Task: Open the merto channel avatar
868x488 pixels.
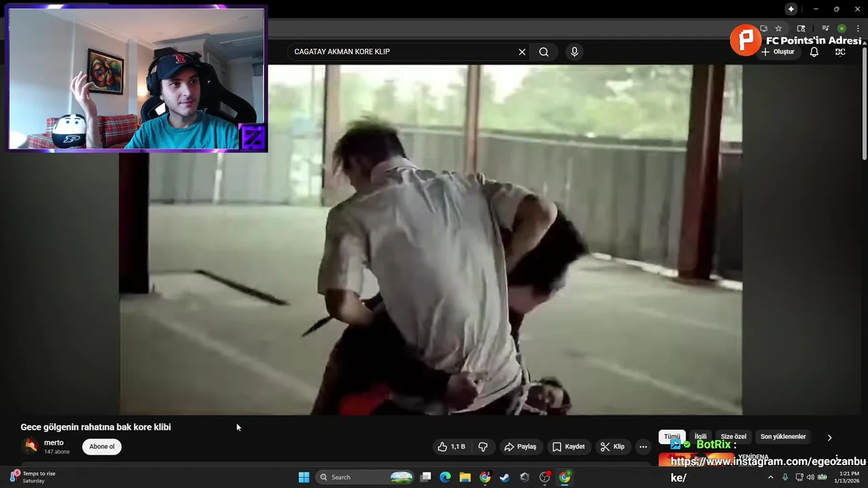Action: (x=30, y=446)
